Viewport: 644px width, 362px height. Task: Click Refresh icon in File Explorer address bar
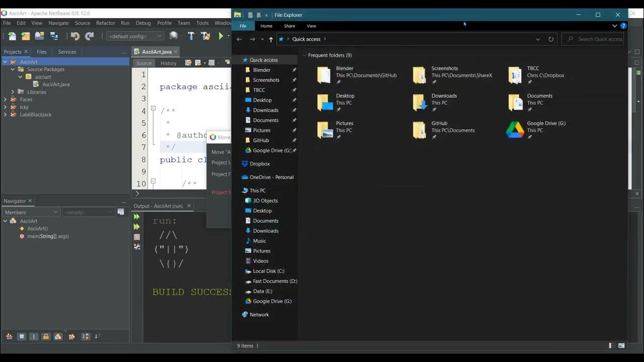551,39
